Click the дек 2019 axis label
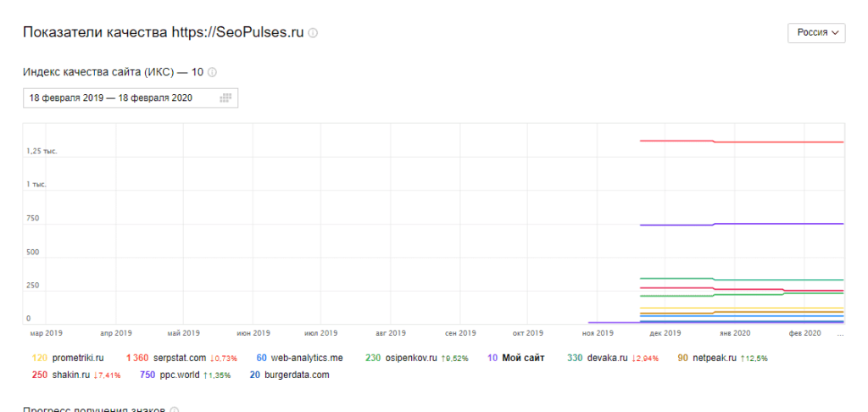 pyautogui.click(x=665, y=333)
